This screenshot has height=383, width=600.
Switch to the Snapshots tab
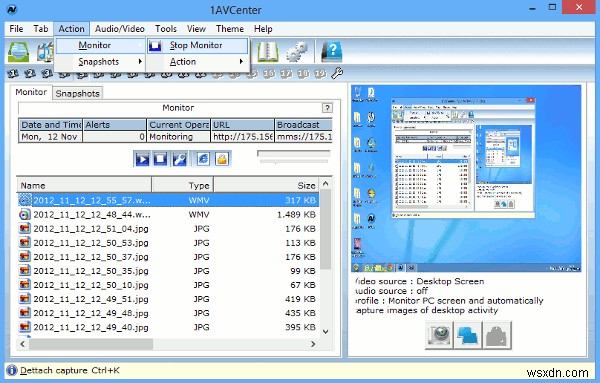pos(77,93)
